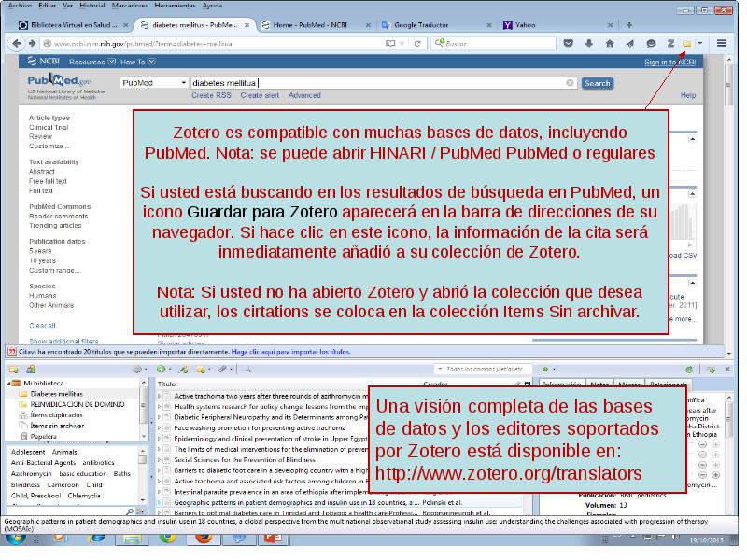Click Zotero attachment paperclip icon
The image size is (747, 560).
pyautogui.click(x=223, y=370)
